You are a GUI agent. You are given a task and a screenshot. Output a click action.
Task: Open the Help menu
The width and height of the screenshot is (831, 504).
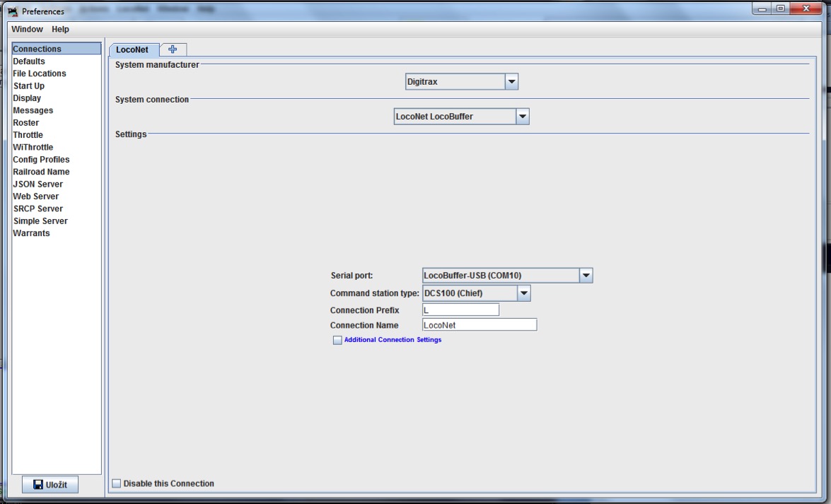point(60,29)
